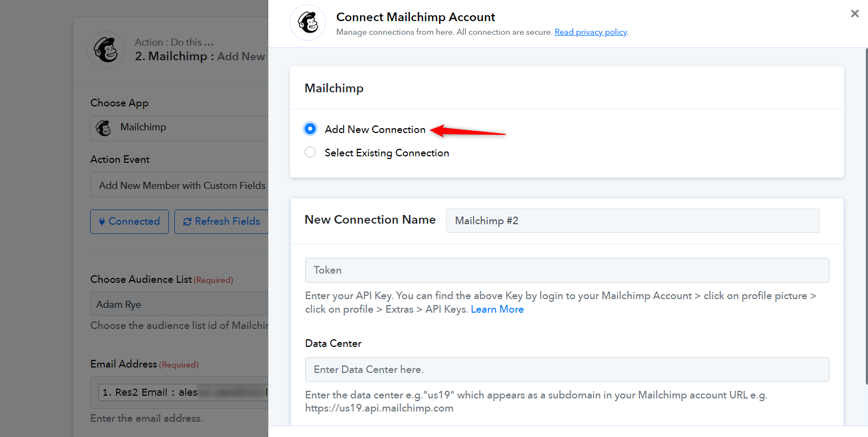Screen dimensions: 868x437
Task: Focus the Token input field
Action: point(567,270)
